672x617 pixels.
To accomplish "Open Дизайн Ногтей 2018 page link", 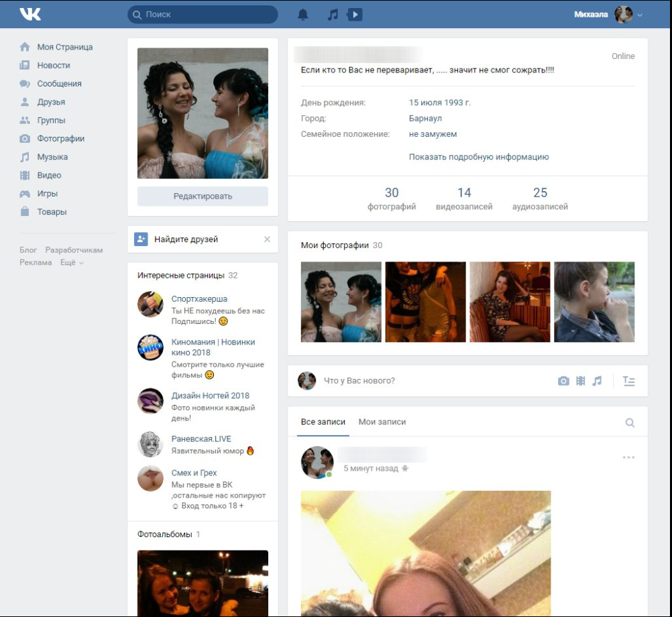I will (211, 396).
